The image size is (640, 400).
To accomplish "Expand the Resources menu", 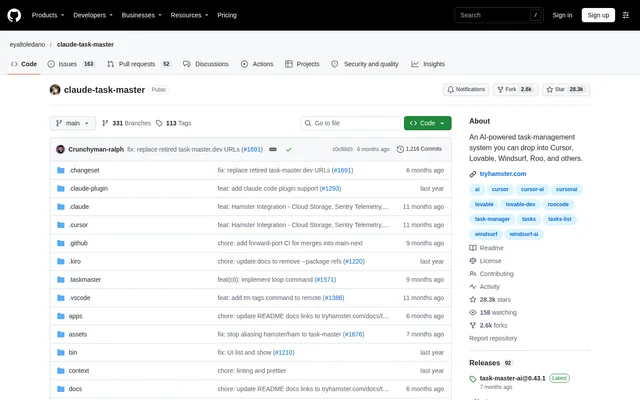I will point(189,15).
